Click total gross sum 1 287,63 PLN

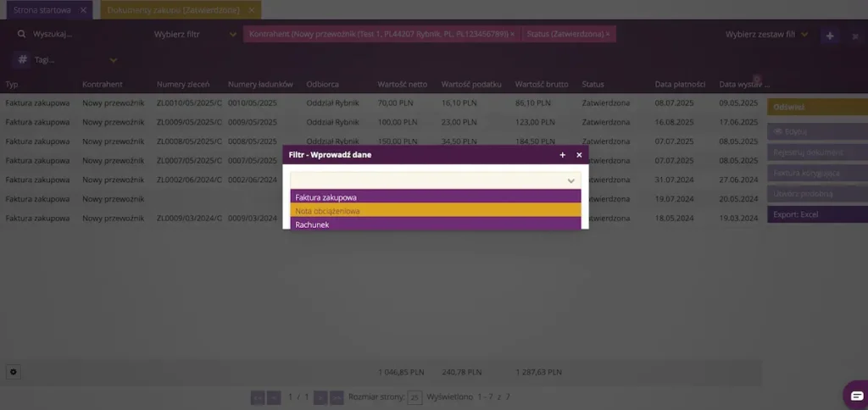[538, 373]
